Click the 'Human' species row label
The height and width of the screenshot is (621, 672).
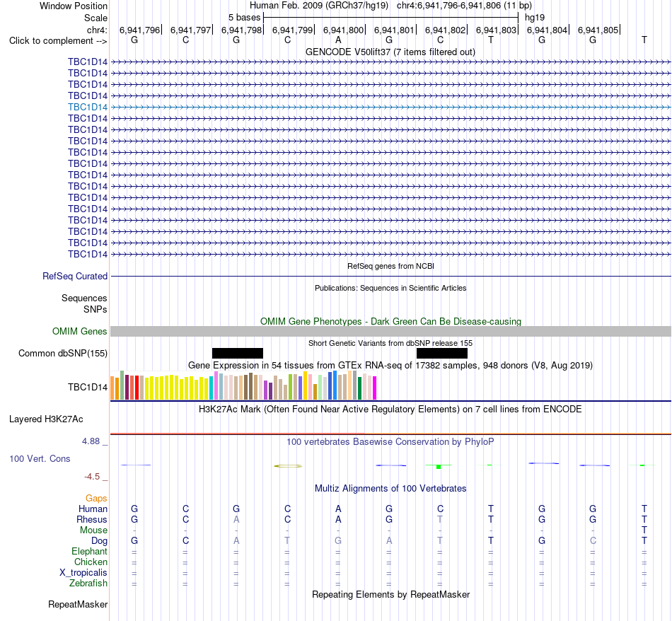pyautogui.click(x=93, y=509)
